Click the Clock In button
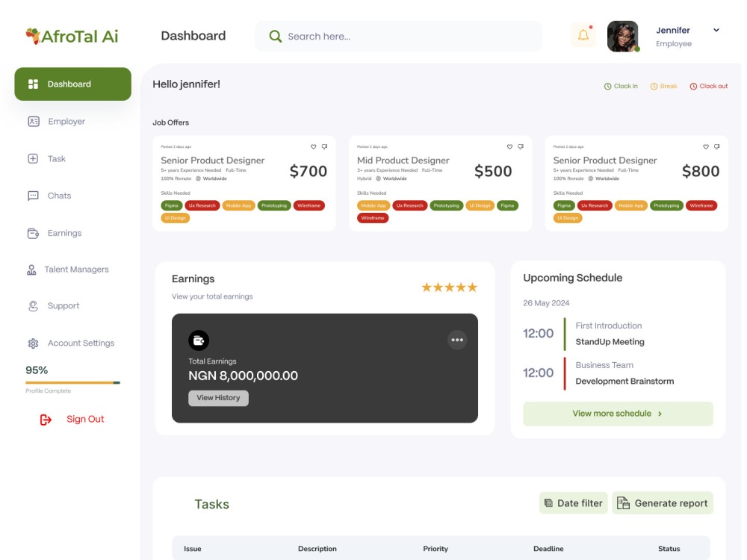Screen dimensions: 747x560 pos(621,86)
